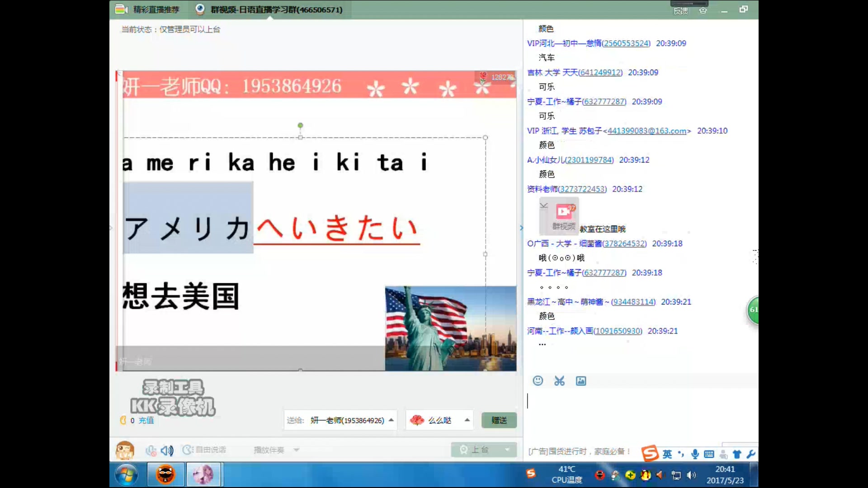Click the Sogou input method S logo

click(x=650, y=453)
